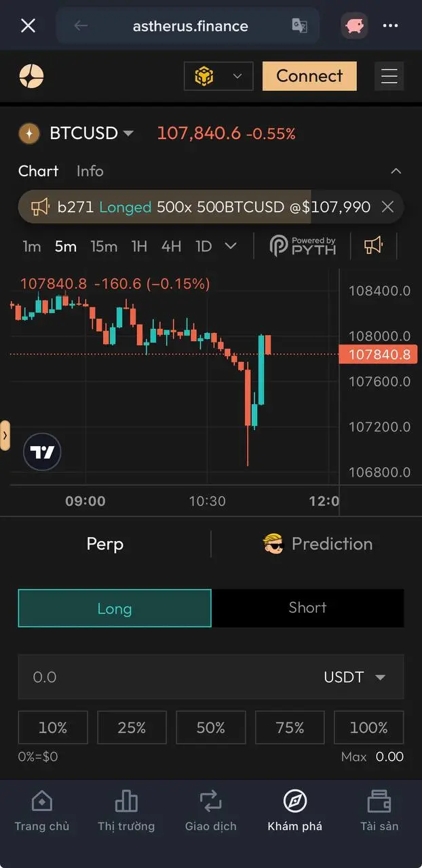Click the megaphone announcements icon in chart toolbar
Viewport: 422px width, 868px height.
pyautogui.click(x=373, y=245)
